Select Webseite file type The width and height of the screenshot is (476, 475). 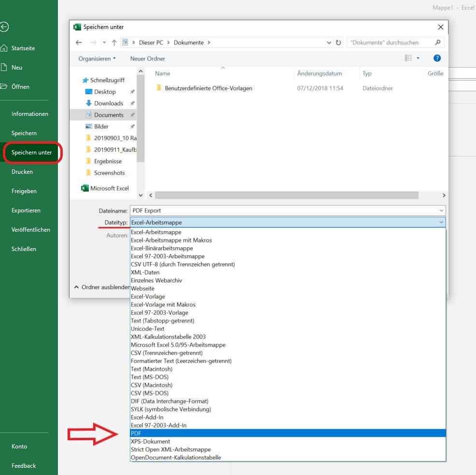tap(288, 288)
